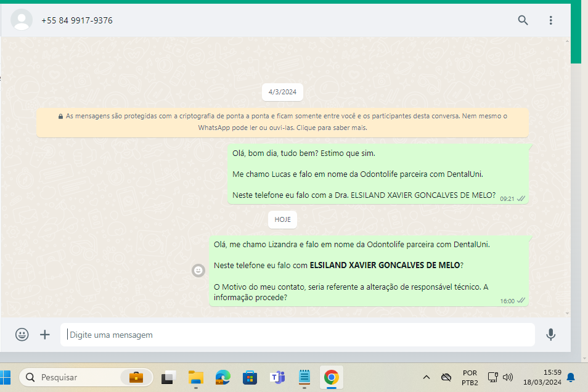The height and width of the screenshot is (392, 588).
Task: Expand hidden system tray icons chevron
Action: click(x=426, y=377)
